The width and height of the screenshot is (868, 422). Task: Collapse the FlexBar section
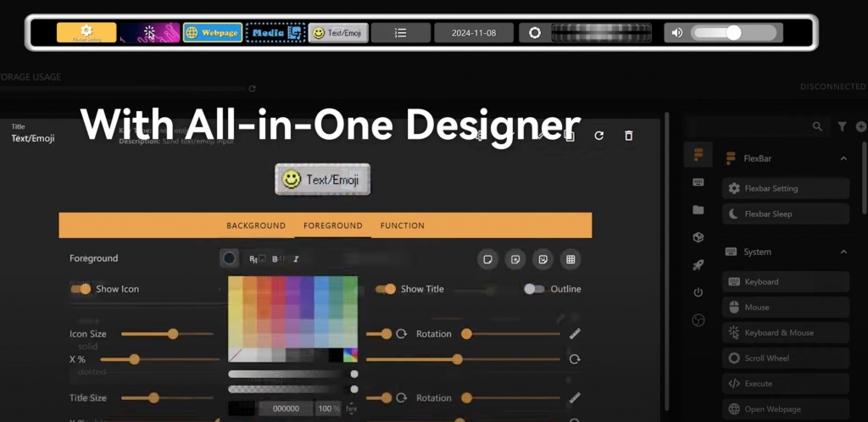843,158
